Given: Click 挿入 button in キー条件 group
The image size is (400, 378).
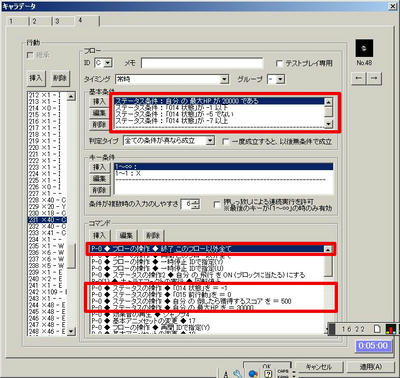Looking at the screenshot, I should point(99,167).
